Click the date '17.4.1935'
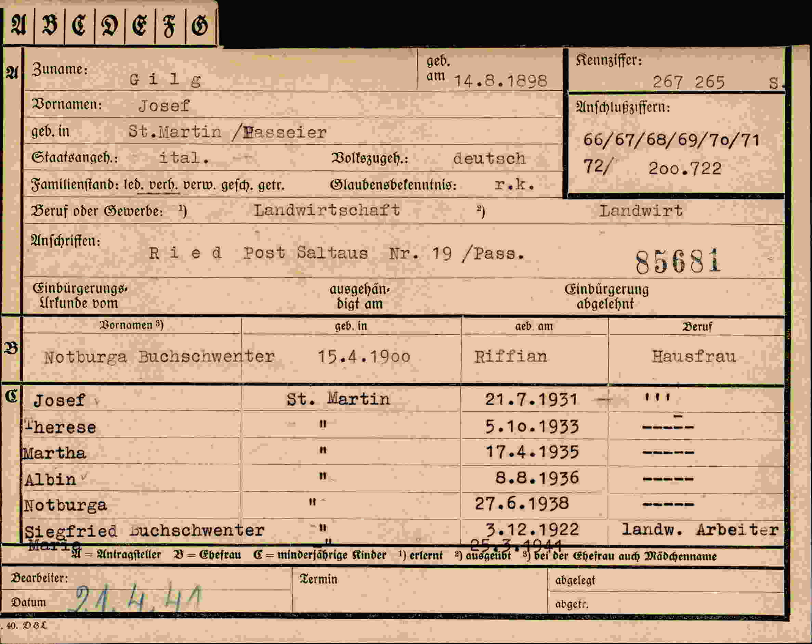The width and height of the screenshot is (812, 644). [532, 452]
